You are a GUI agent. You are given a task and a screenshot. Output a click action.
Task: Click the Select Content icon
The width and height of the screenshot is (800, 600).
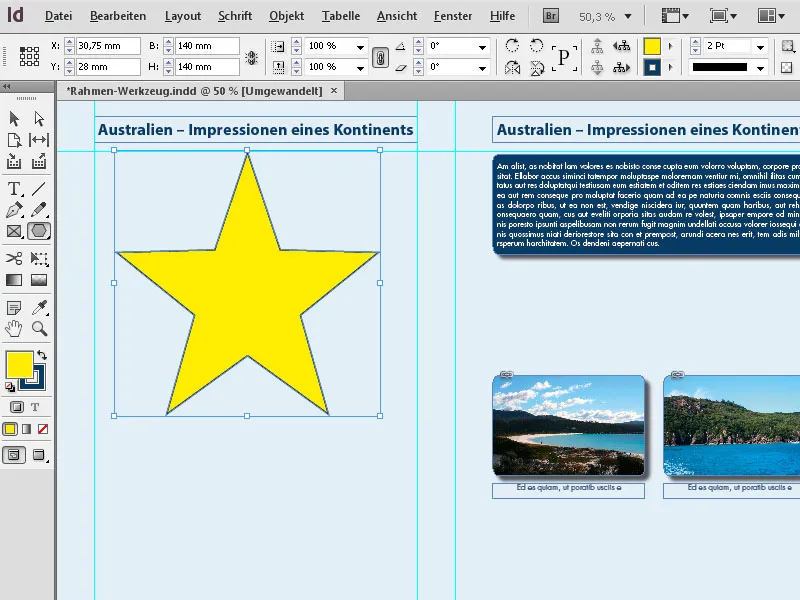(x=597, y=67)
